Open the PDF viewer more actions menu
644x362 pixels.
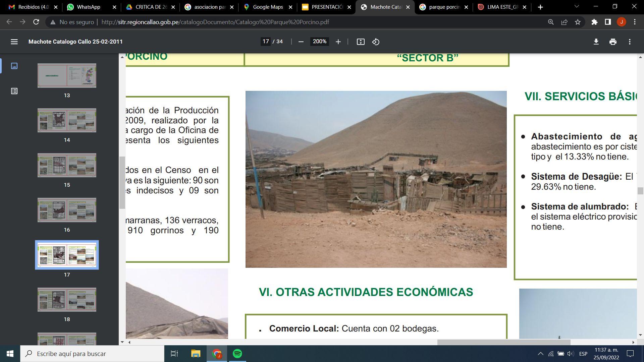coord(630,42)
